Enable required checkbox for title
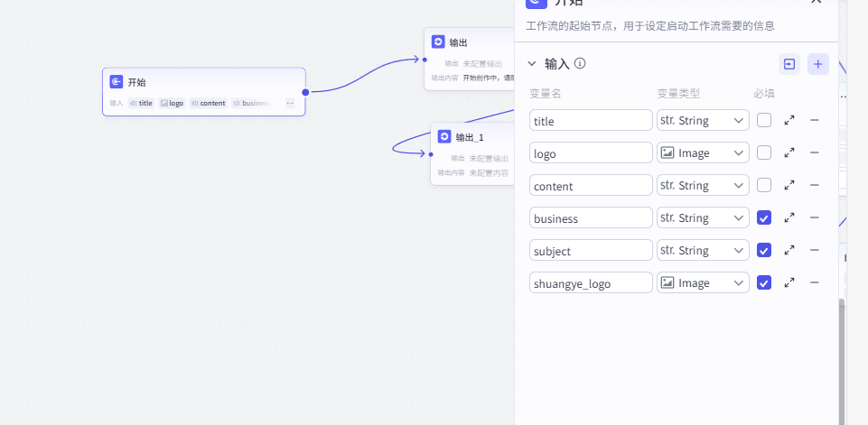Screen dimensions: 868x425 coord(764,120)
